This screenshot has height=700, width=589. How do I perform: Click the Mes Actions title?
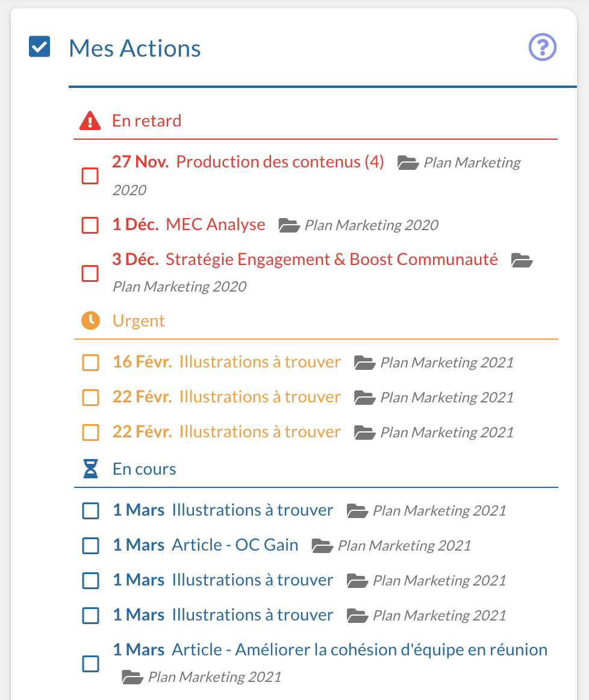click(135, 48)
